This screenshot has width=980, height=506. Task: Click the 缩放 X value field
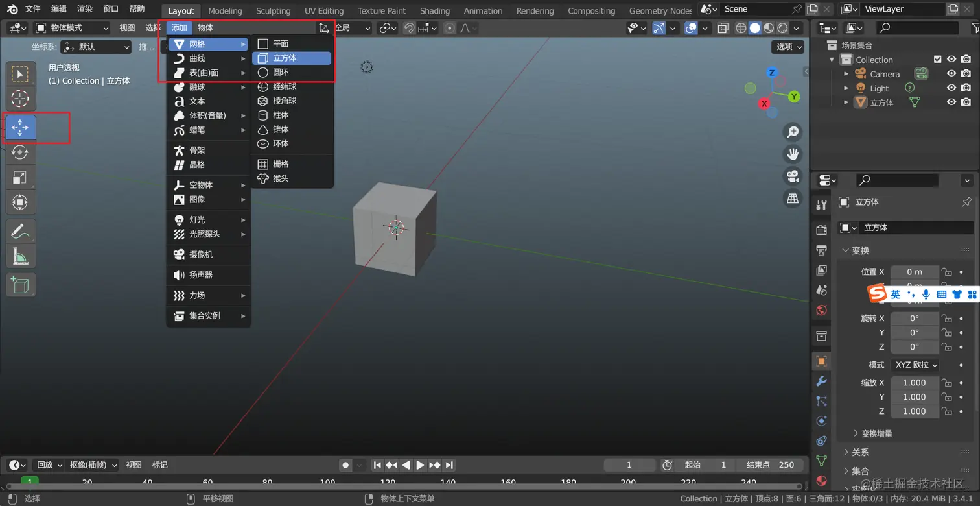pyautogui.click(x=914, y=383)
